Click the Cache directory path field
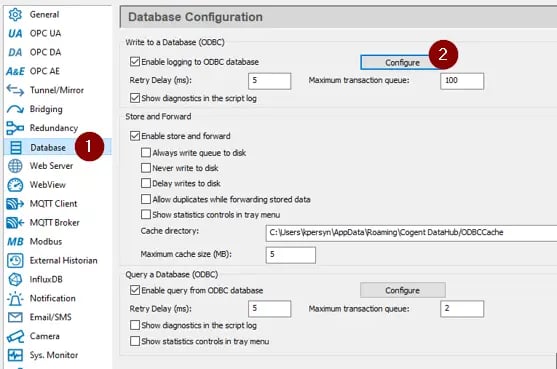 tap(411, 233)
